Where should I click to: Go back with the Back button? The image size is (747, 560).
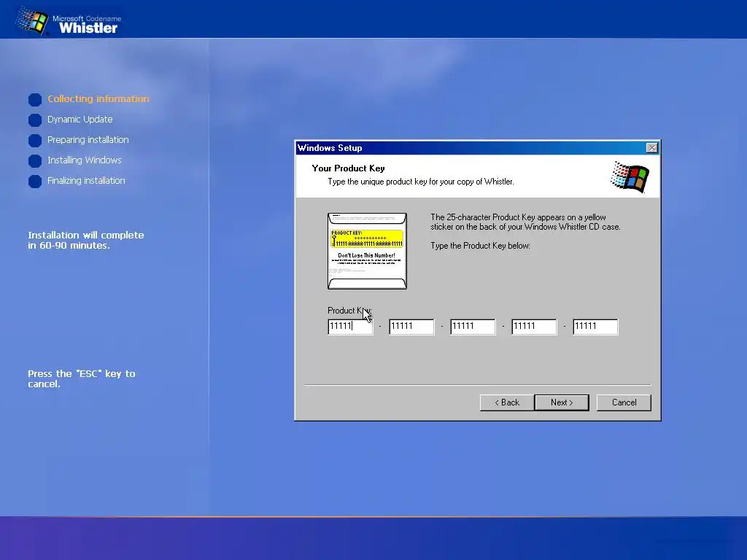(x=507, y=402)
